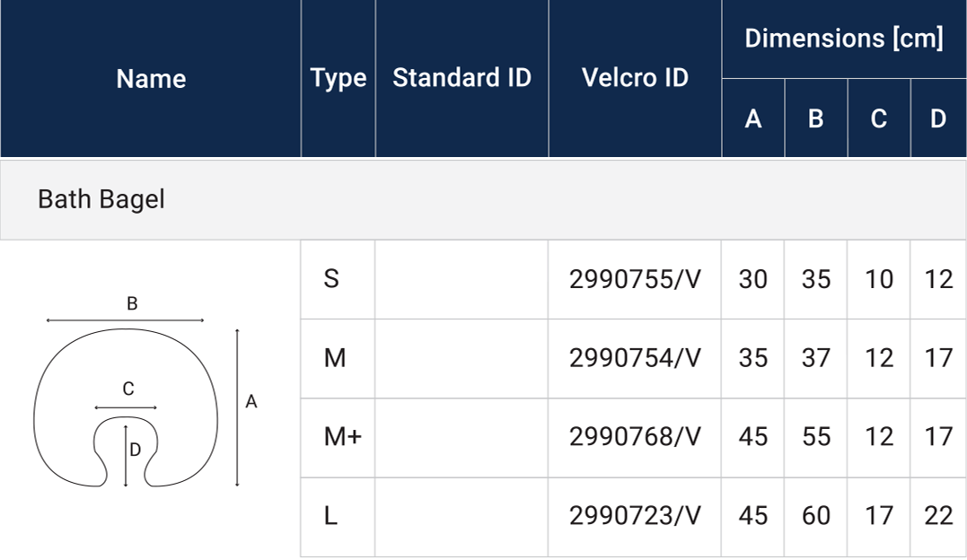
Task: Select Velcro ID 2990723/V
Action: [635, 517]
